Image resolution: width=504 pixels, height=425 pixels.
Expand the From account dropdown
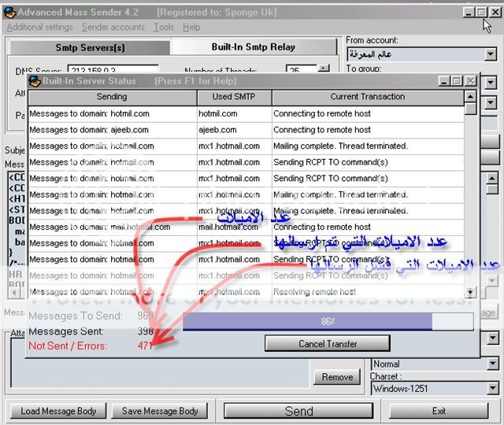coord(490,54)
